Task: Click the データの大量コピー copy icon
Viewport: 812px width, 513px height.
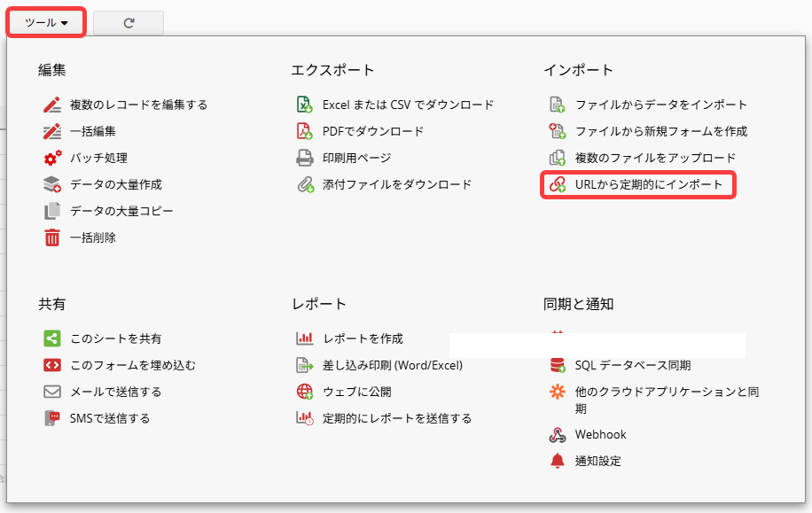Action: coord(51,211)
